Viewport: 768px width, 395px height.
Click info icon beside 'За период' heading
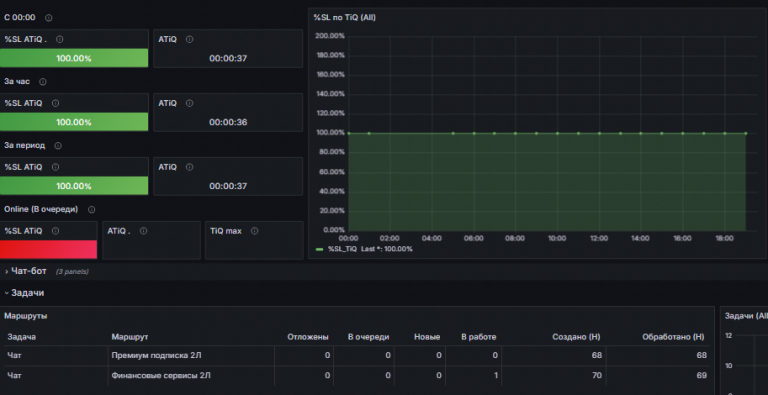[x=58, y=146]
